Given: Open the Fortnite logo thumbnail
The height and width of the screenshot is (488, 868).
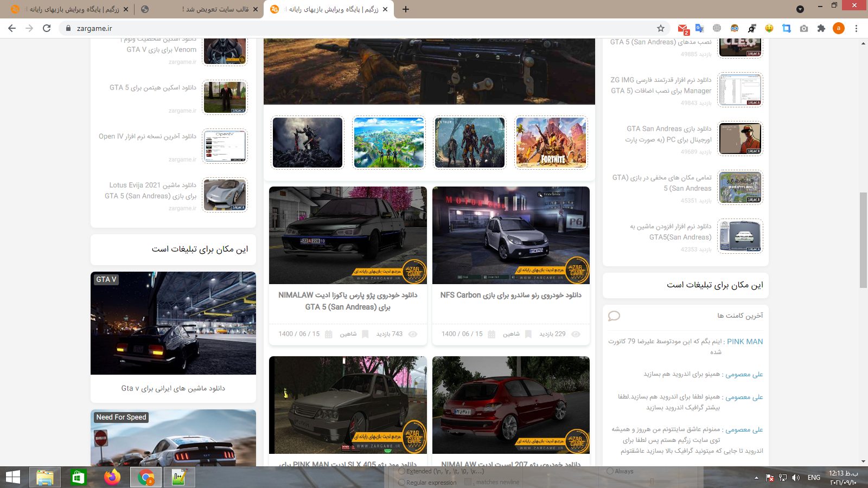Looking at the screenshot, I should click(551, 142).
